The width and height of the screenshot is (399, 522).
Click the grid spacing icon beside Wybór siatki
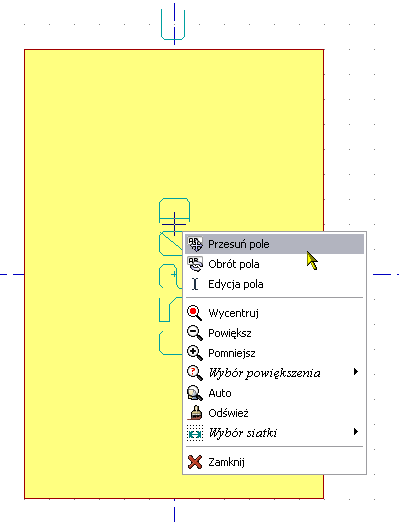point(195,433)
